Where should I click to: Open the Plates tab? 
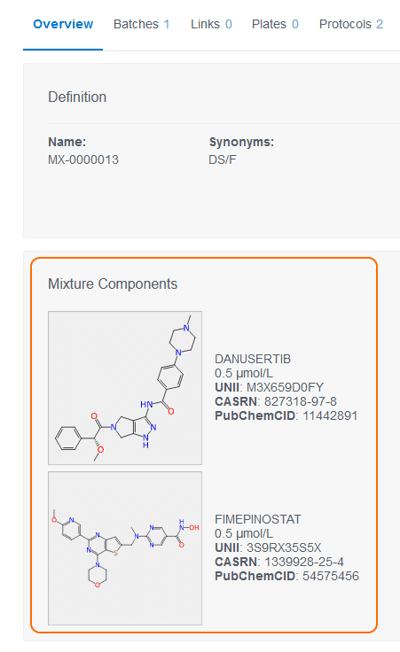pos(275,24)
